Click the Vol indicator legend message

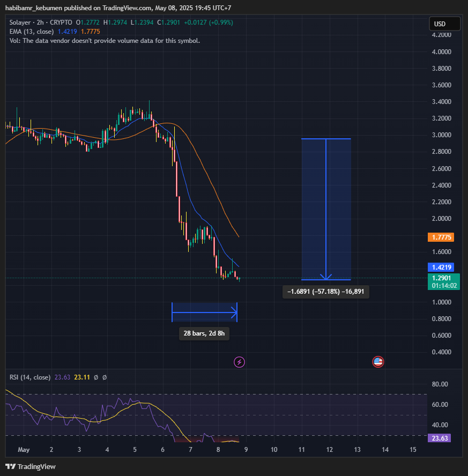(105, 41)
